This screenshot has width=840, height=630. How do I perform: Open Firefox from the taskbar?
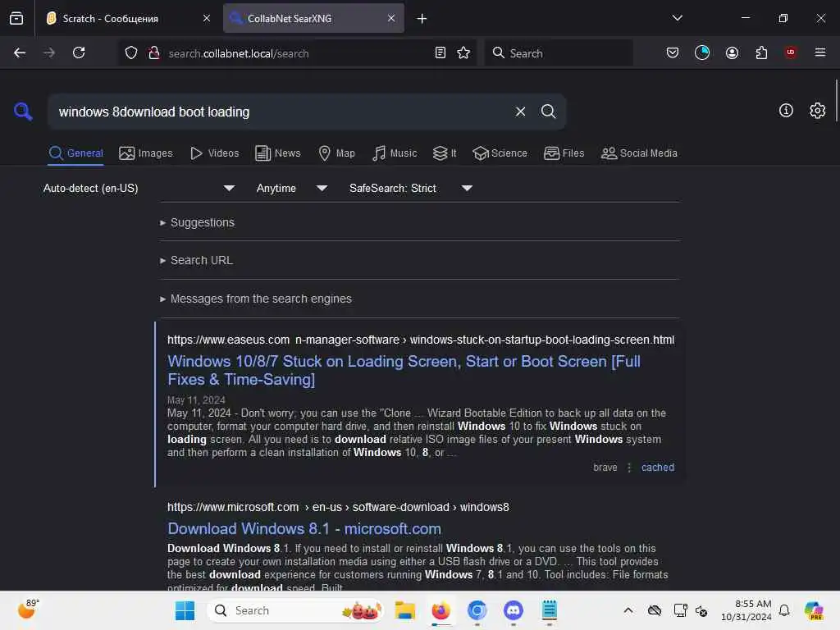tap(441, 610)
